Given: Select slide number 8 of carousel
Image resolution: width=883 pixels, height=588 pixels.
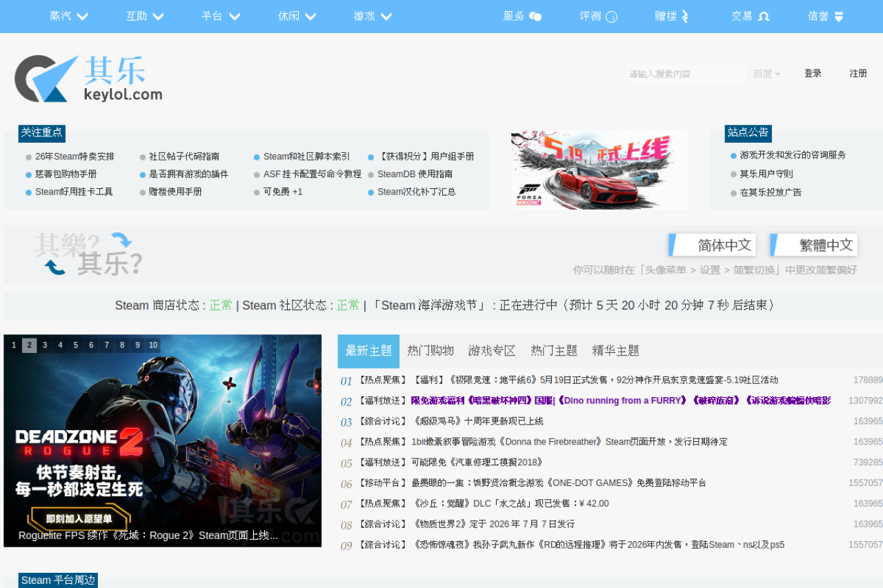Looking at the screenshot, I should point(122,345).
